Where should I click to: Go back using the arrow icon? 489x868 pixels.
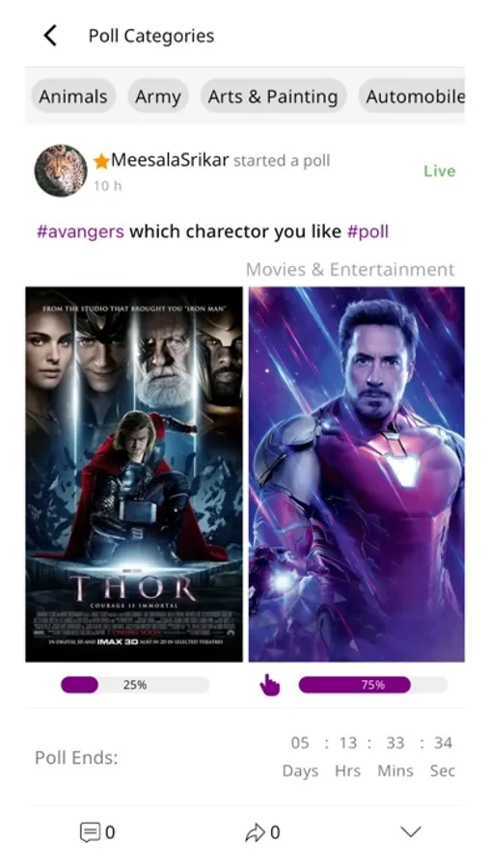click(50, 36)
